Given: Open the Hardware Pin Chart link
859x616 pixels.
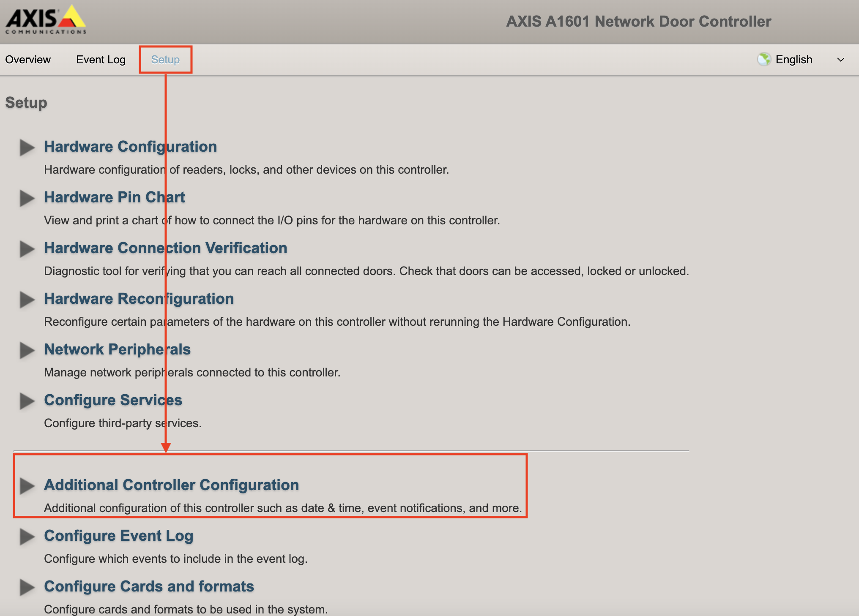Looking at the screenshot, I should pyautogui.click(x=115, y=197).
